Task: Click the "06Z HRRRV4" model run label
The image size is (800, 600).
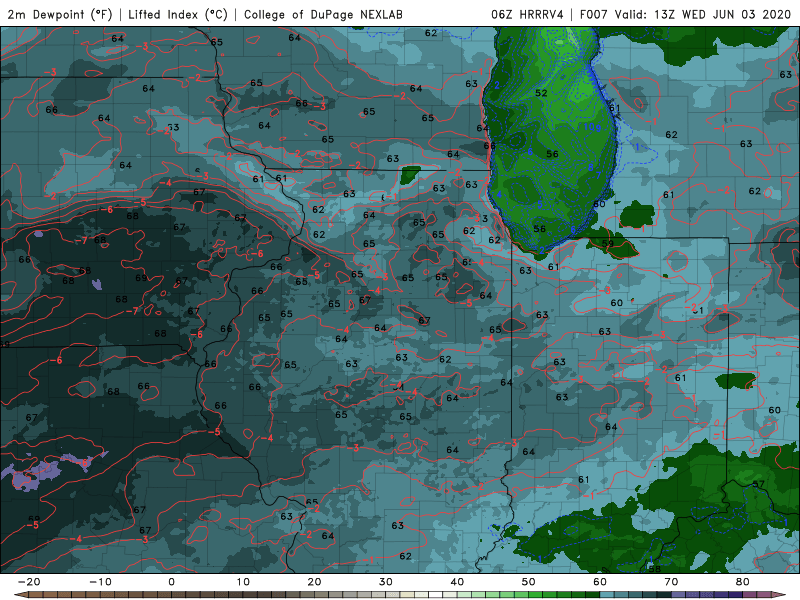Action: point(527,14)
